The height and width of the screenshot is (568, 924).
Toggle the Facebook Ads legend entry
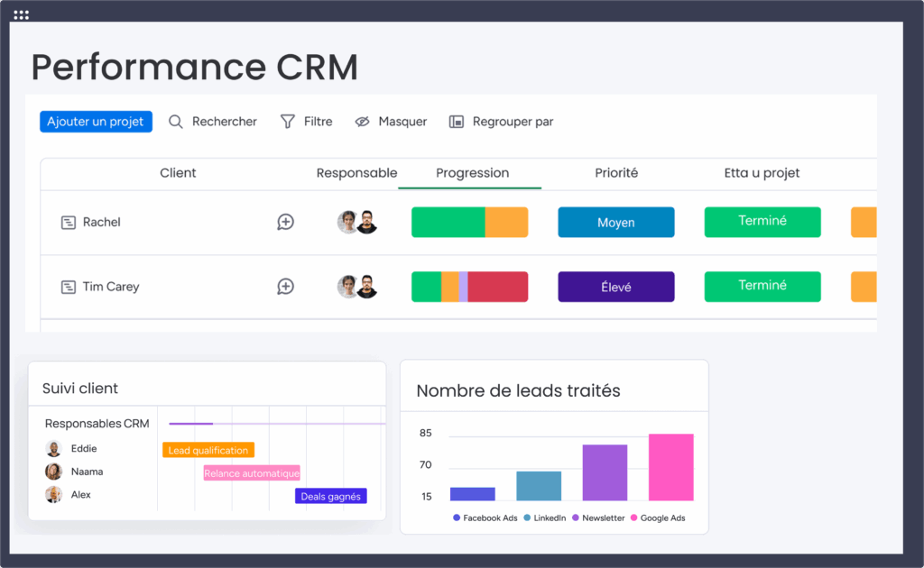(x=485, y=518)
